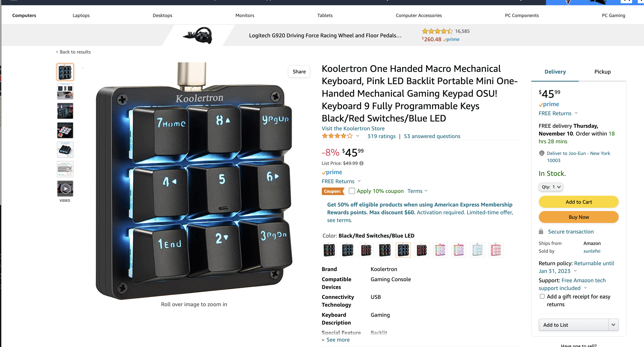Select the light blue keypad color swatch

477,250
